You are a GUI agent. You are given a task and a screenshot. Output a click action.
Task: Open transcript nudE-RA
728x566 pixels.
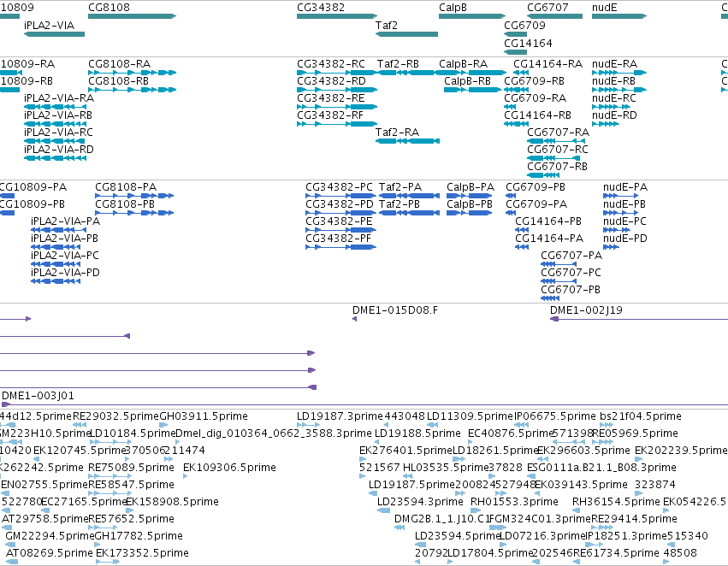(x=615, y=63)
